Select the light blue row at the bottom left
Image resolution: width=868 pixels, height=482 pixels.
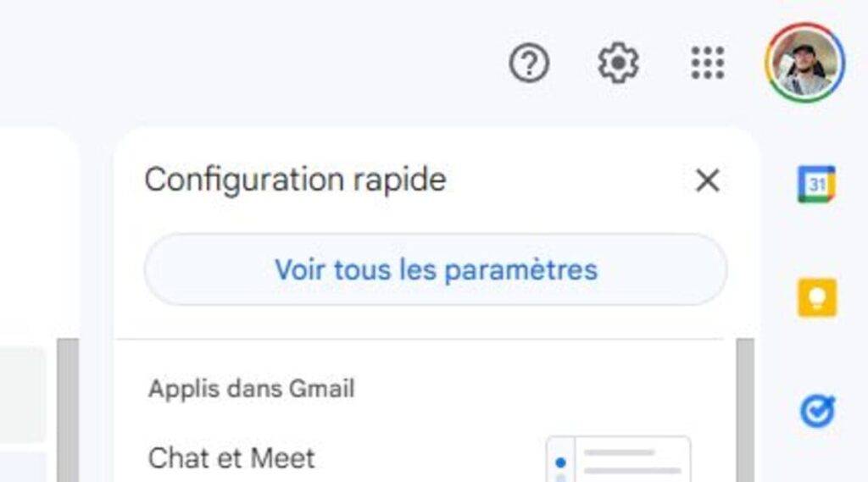pos(23,467)
